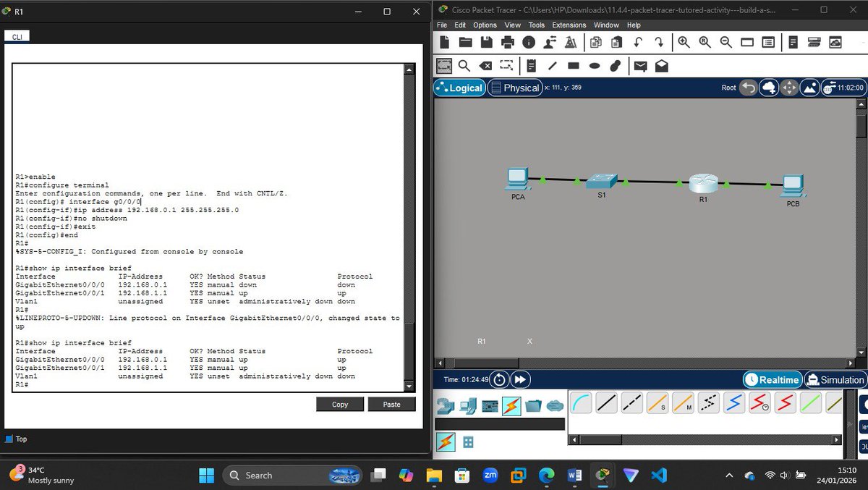
Task: Choose Serial DCE cable with clock
Action: (x=760, y=403)
